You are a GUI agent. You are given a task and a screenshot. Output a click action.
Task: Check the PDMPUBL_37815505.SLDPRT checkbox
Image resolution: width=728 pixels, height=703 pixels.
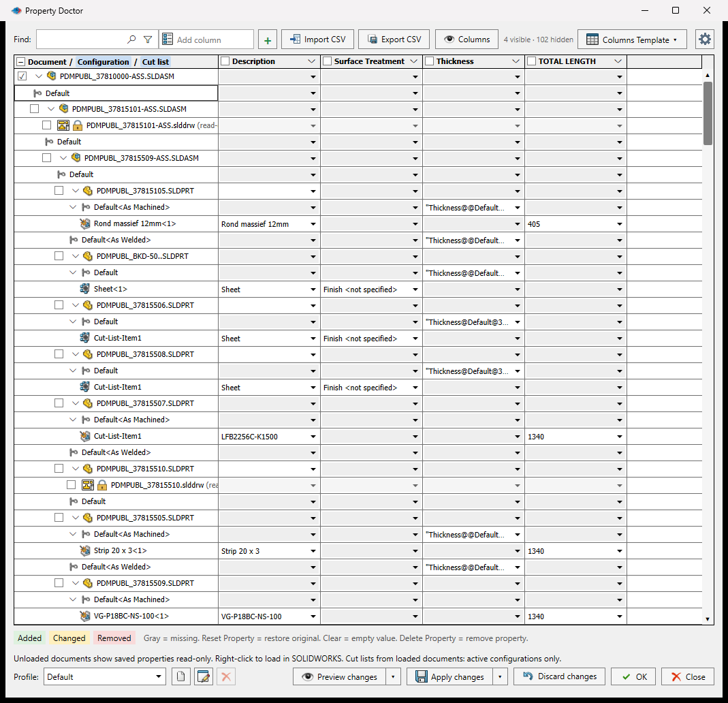click(59, 517)
